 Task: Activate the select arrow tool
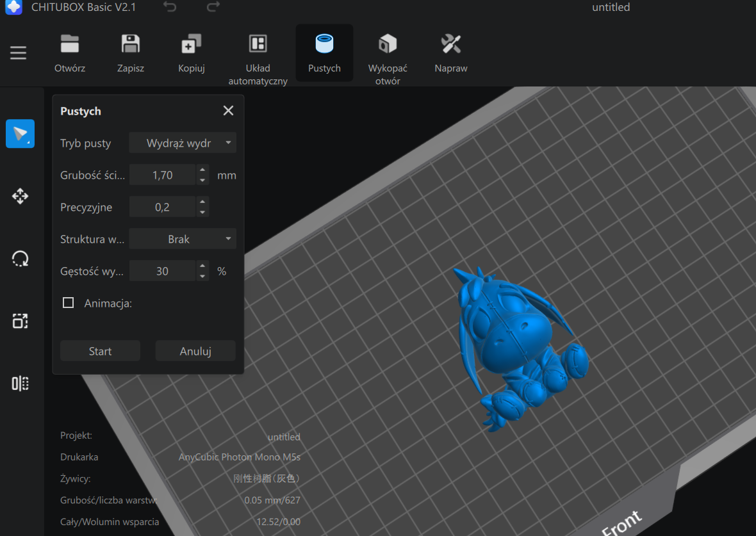tap(21, 133)
